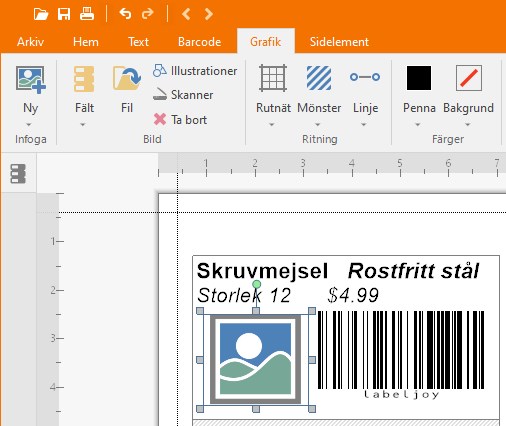Redo the last undone action
The height and width of the screenshot is (426, 506).
coord(148,14)
